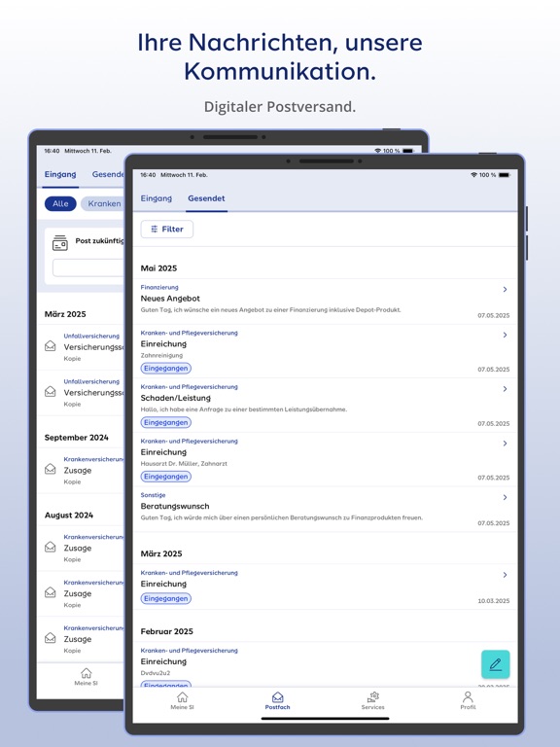This screenshot has height=747, width=560.
Task: Expand Neues Angebot message chevron
Action: (505, 289)
